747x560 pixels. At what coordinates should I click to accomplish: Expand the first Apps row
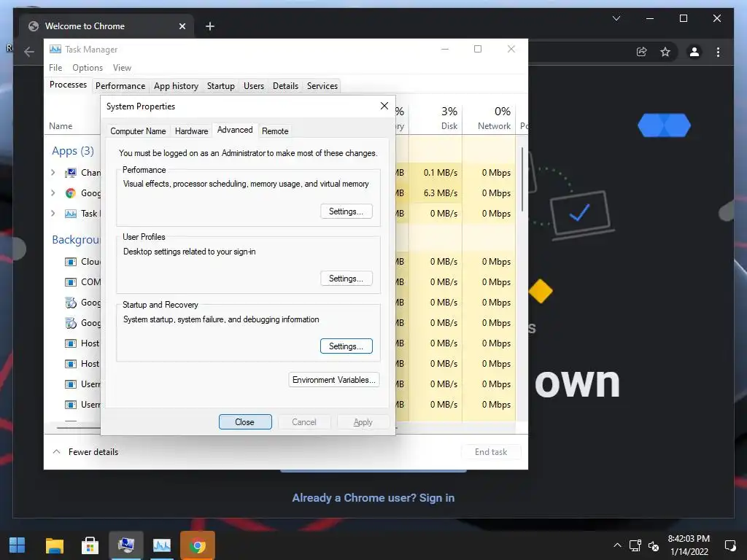[53, 172]
